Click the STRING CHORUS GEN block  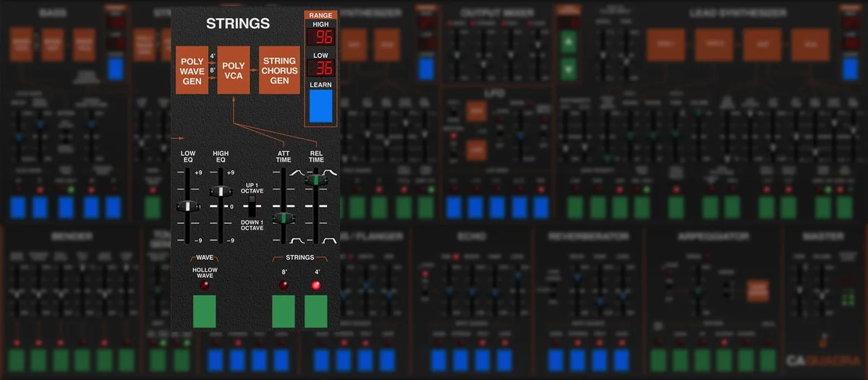pyautogui.click(x=279, y=69)
